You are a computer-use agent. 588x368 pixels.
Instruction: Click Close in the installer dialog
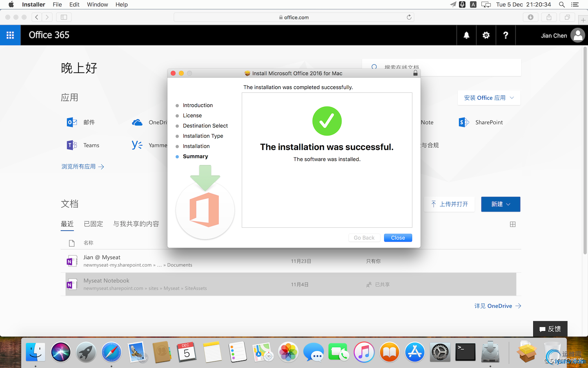[x=398, y=238]
